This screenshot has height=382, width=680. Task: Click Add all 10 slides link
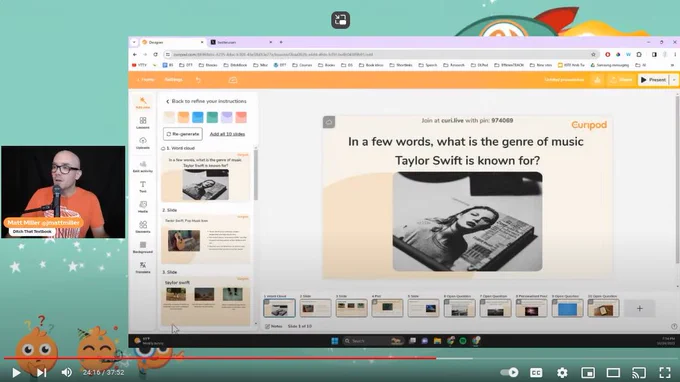click(x=227, y=134)
